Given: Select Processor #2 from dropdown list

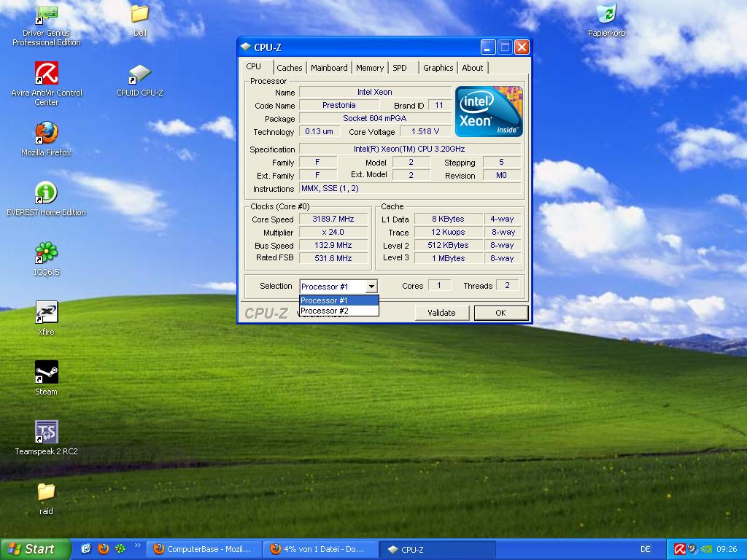Looking at the screenshot, I should point(338,311).
